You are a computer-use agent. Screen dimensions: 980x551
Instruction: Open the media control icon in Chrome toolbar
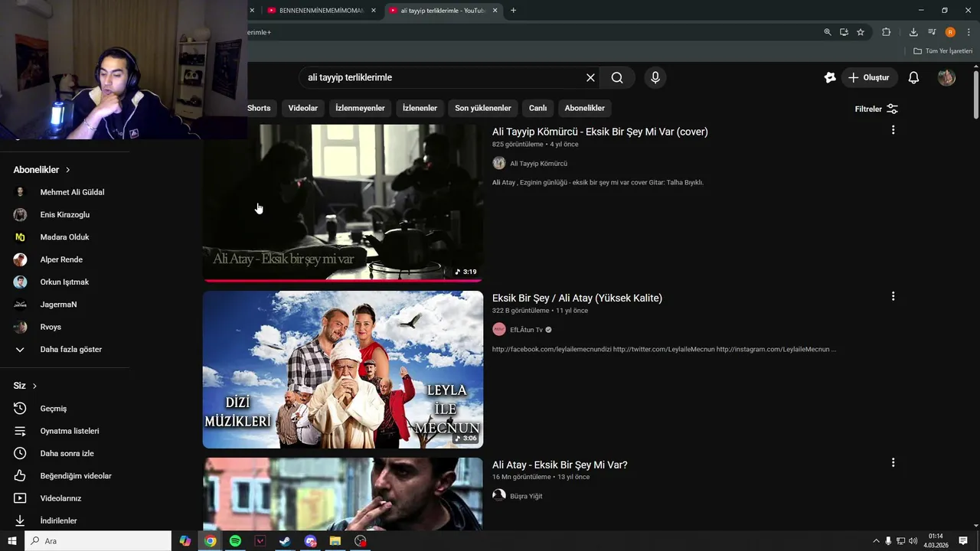pyautogui.click(x=932, y=32)
